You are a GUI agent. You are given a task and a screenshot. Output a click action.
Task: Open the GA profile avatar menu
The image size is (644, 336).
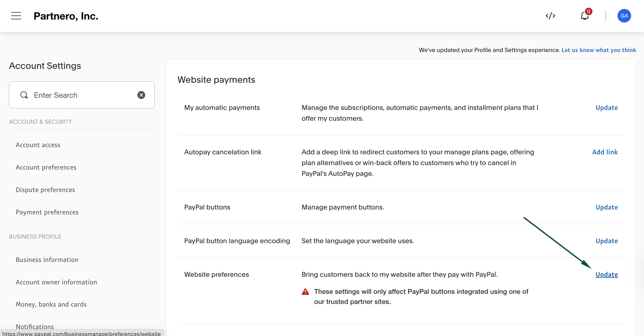(624, 16)
